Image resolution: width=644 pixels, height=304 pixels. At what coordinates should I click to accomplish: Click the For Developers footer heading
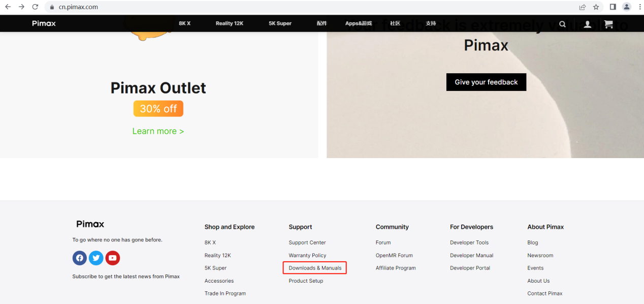pos(472,227)
